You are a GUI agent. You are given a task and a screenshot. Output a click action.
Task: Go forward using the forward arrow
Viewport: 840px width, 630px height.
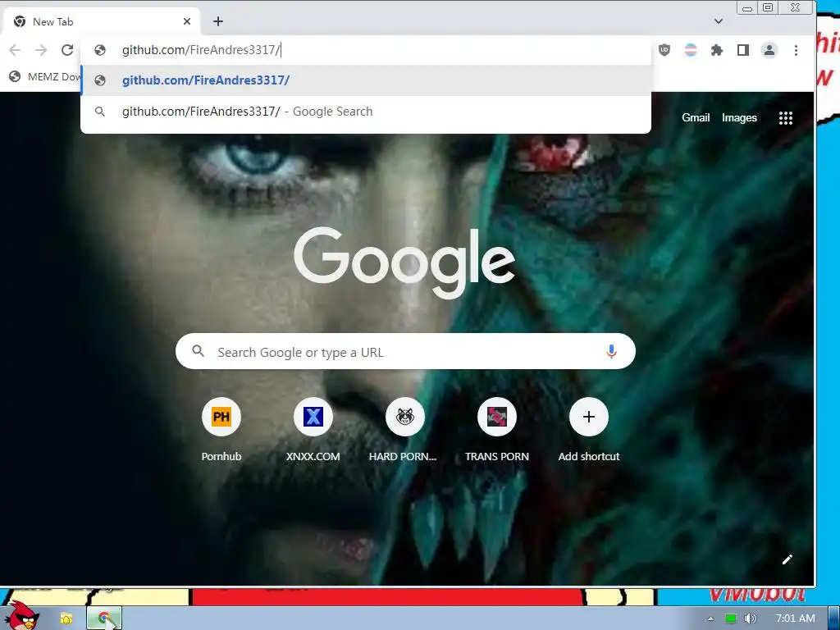coord(41,50)
